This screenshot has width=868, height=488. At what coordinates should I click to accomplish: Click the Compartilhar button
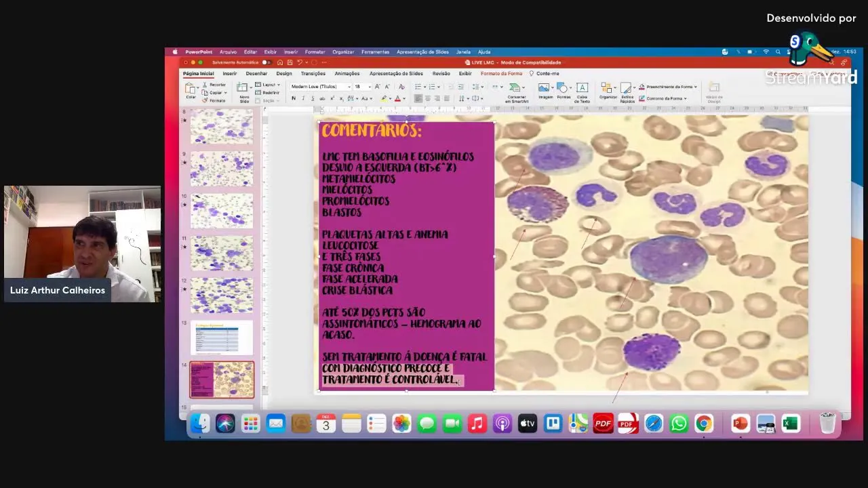[785, 74]
